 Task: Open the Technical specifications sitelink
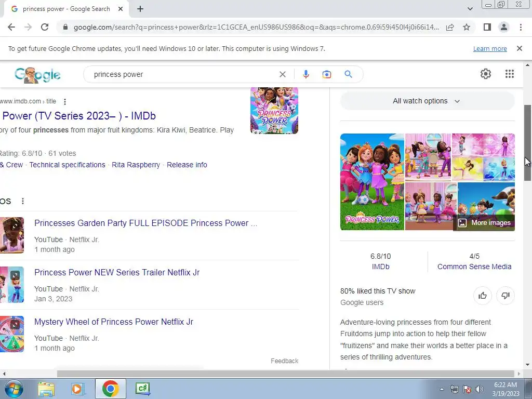[67, 165]
